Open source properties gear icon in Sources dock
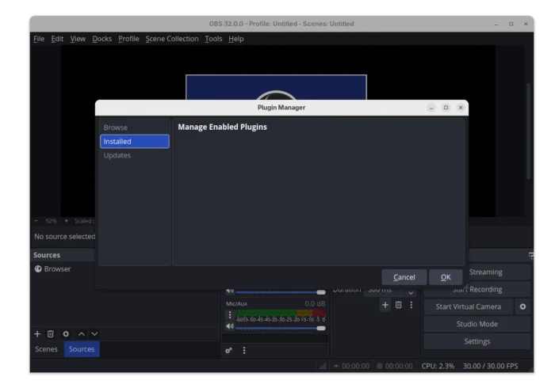The height and width of the screenshot is (392, 555). coord(66,334)
